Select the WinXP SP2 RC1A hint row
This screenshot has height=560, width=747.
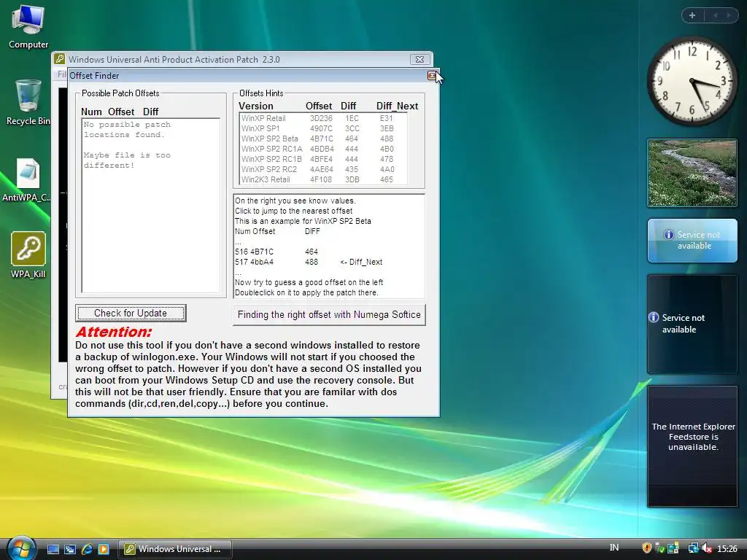pos(323,149)
